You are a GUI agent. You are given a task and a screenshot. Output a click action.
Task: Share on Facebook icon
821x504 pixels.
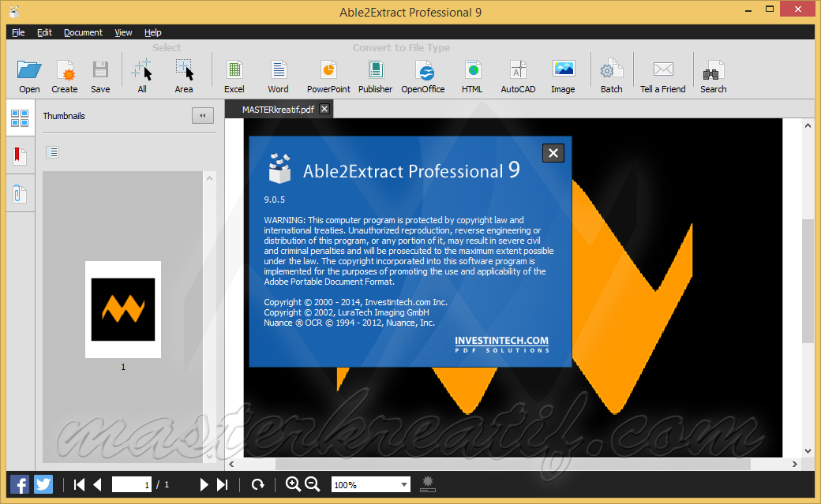(20, 484)
